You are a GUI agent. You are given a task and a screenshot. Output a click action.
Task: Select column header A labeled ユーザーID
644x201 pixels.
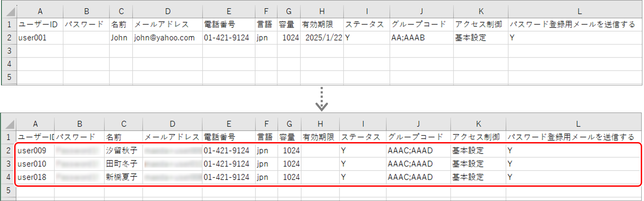coord(40,11)
